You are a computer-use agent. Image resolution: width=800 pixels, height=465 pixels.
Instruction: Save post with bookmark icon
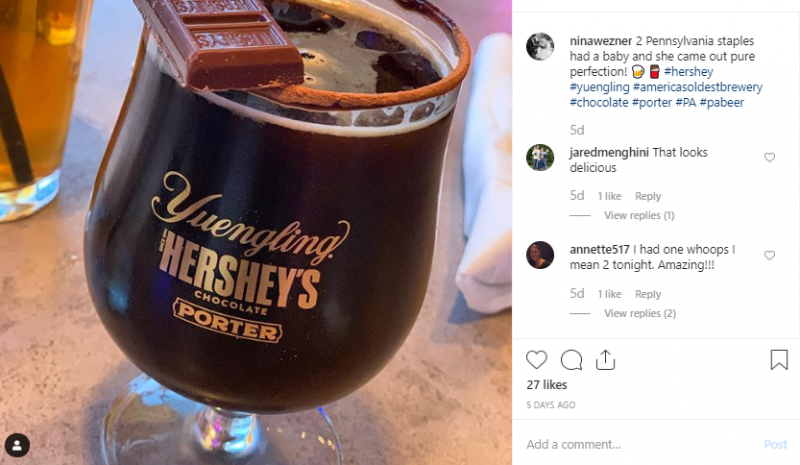779,359
